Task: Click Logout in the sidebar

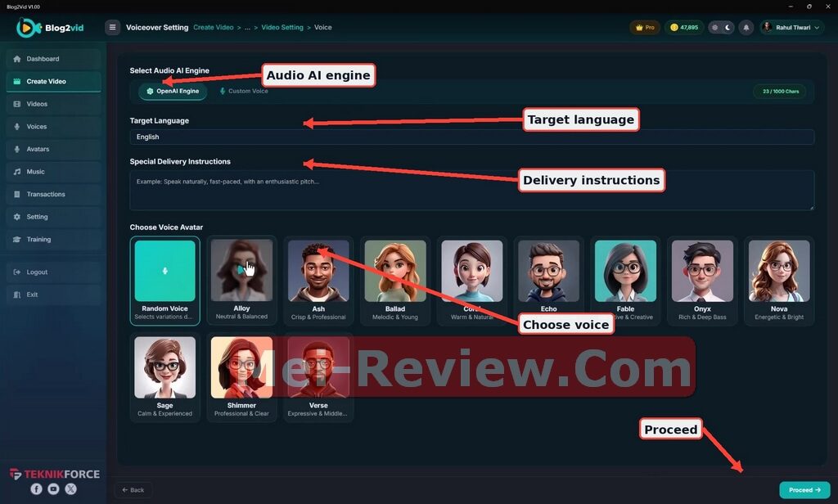Action: click(x=53, y=272)
